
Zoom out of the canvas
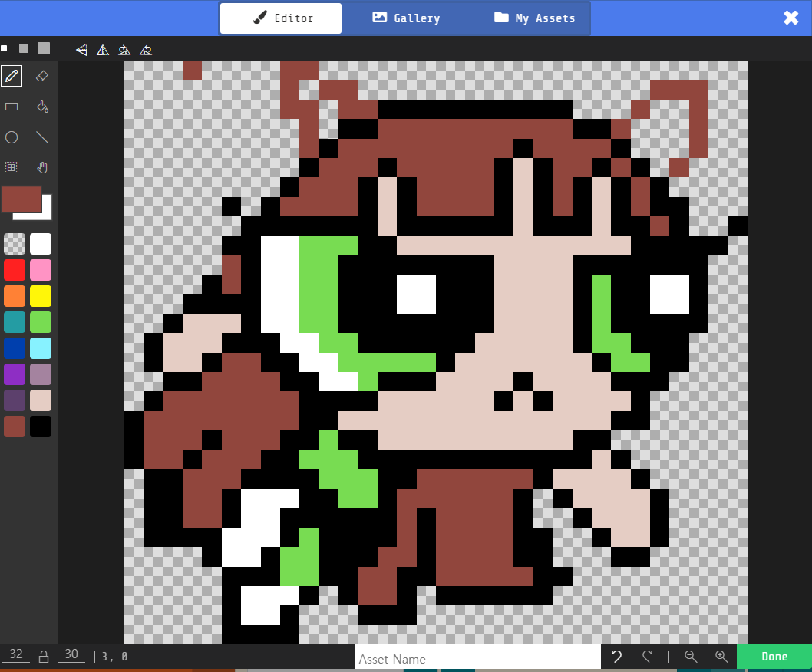point(691,657)
